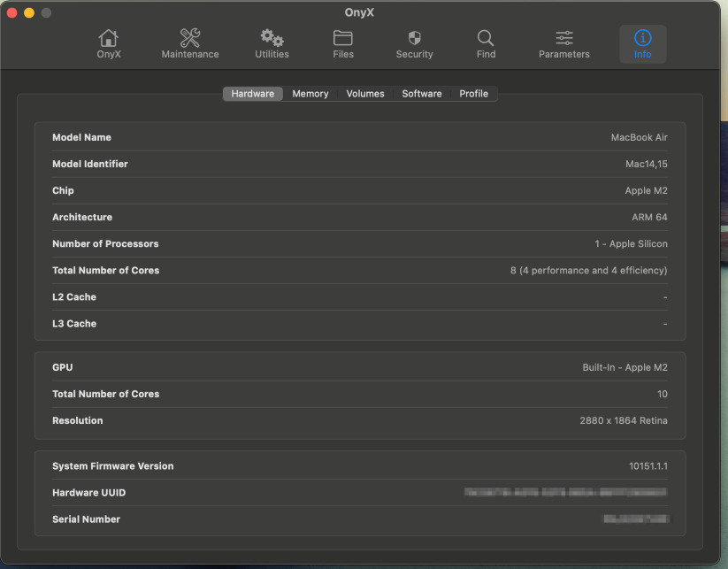Click the Hardware UUID label

click(88, 493)
